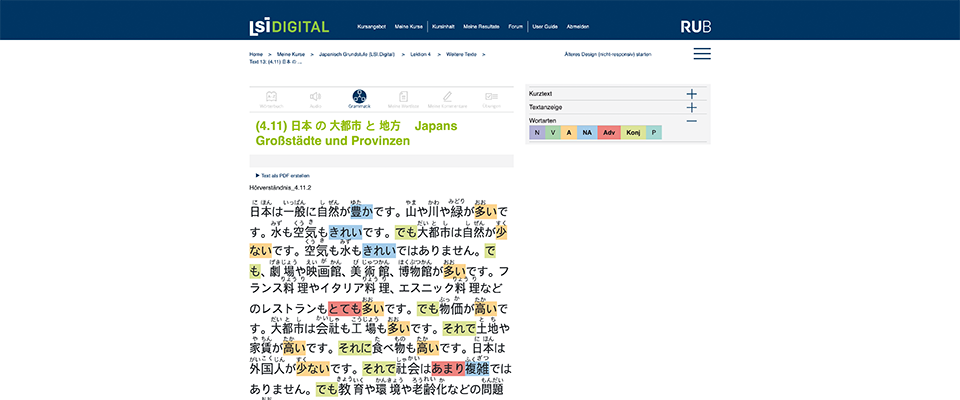Click the RUB logo
Image resolution: width=960 pixels, height=400 pixels.
click(x=695, y=26)
